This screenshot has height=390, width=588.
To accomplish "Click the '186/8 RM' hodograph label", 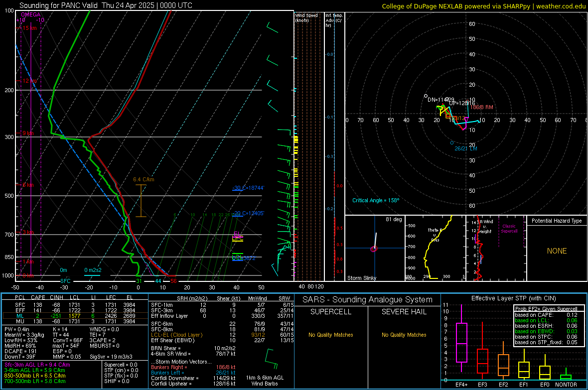I will point(482,107).
